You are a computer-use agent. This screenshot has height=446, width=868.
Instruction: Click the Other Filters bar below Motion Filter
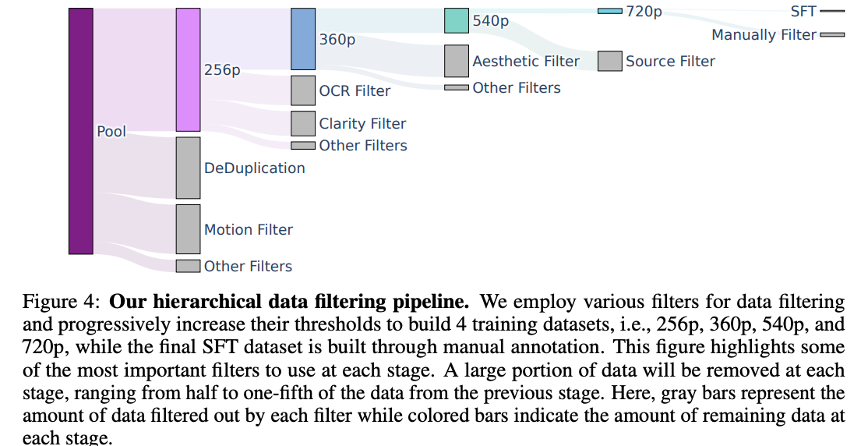(x=188, y=266)
